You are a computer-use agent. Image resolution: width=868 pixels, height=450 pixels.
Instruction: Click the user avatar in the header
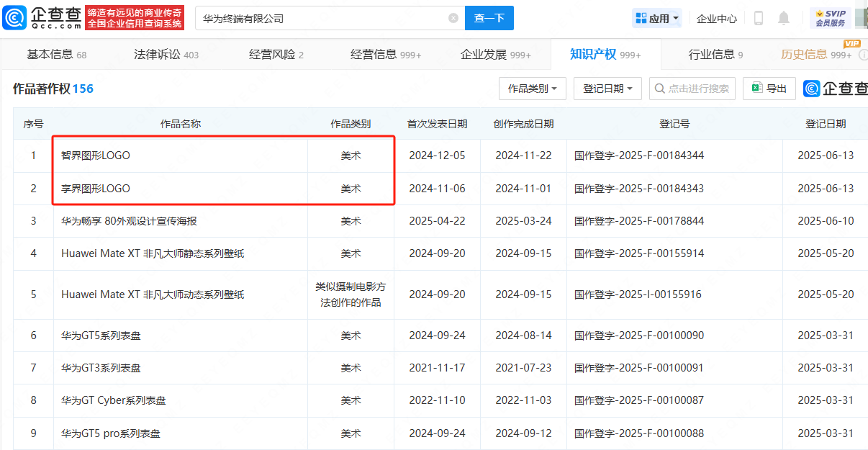[x=862, y=18]
